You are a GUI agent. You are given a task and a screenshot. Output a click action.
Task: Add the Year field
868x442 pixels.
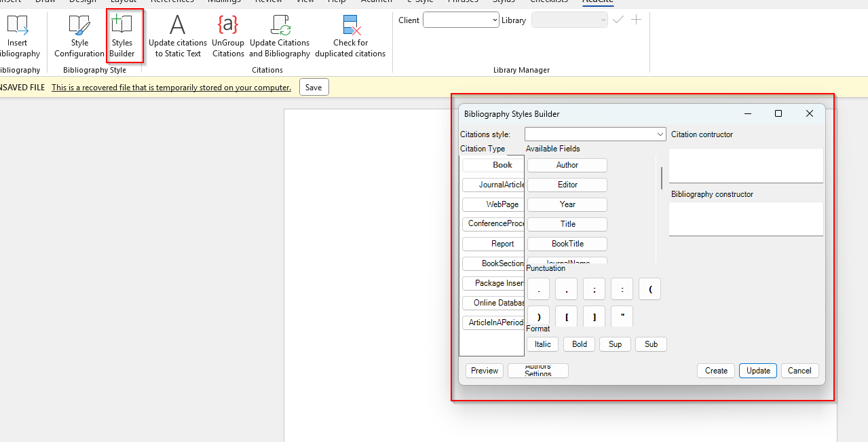pyautogui.click(x=567, y=204)
